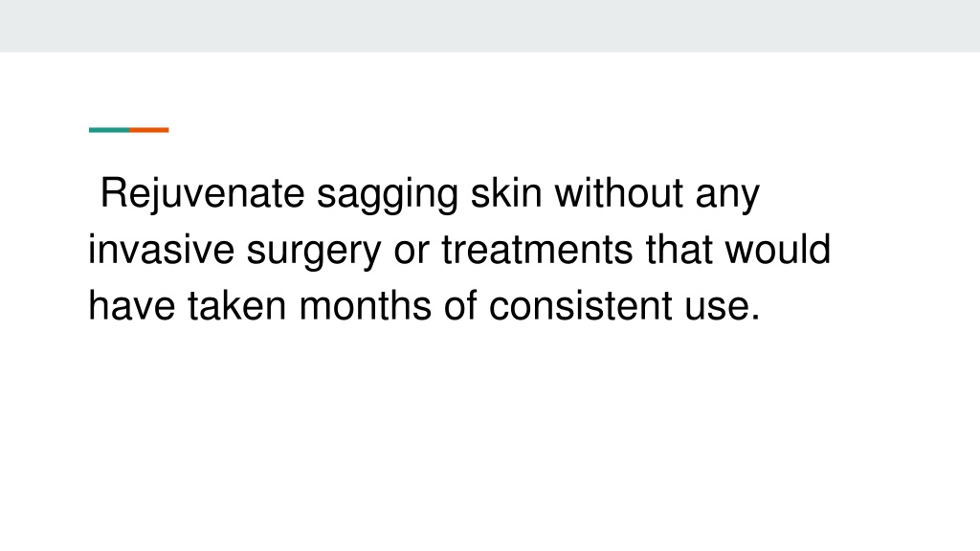Click the word "treatments" in the paragraph
This screenshot has width=980, height=551.
click(538, 250)
